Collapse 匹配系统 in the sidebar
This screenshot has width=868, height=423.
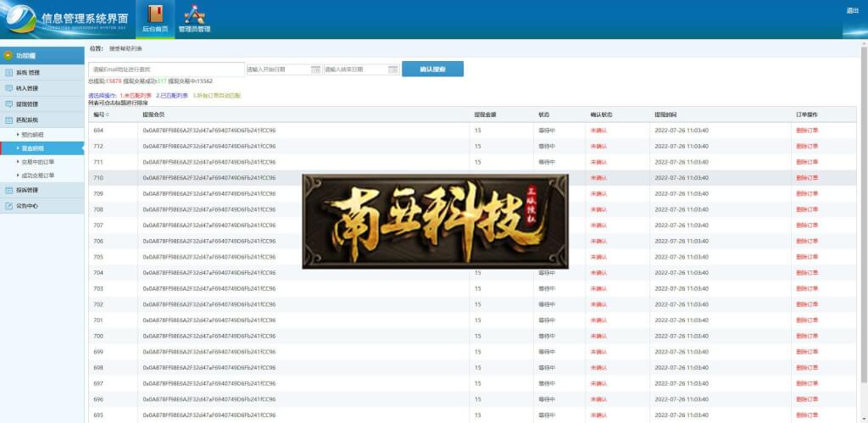click(42, 120)
